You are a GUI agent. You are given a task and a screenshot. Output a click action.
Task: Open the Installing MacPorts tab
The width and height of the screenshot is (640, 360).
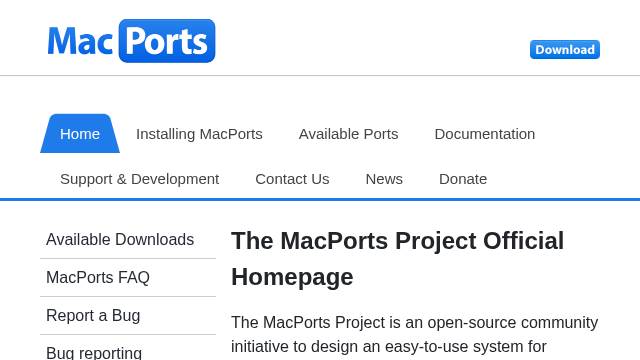coord(199,134)
